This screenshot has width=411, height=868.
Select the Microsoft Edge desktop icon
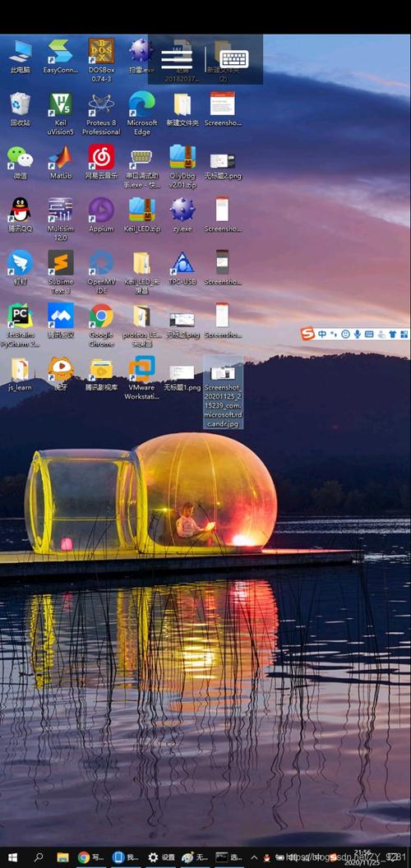142,113
